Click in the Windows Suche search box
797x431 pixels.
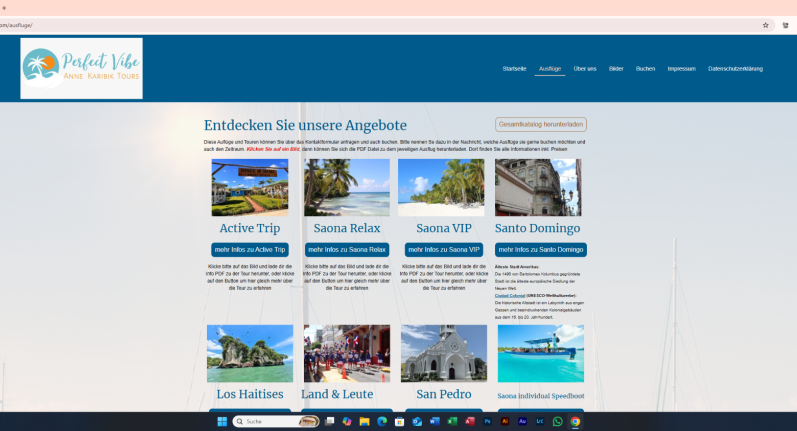tap(268, 421)
